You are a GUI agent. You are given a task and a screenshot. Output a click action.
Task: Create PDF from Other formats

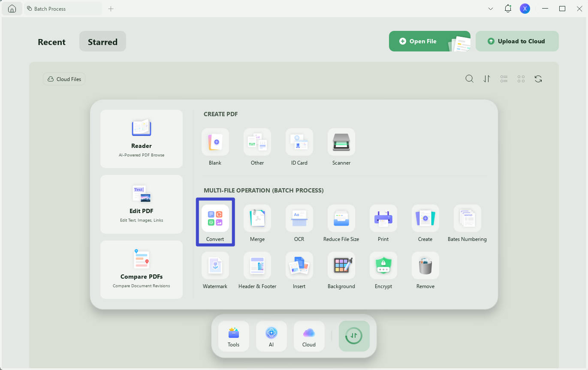click(x=257, y=147)
